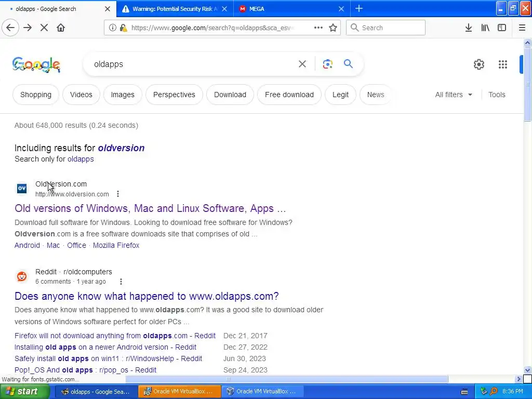
Task: Click the Reddit result favicon
Action: (x=22, y=276)
